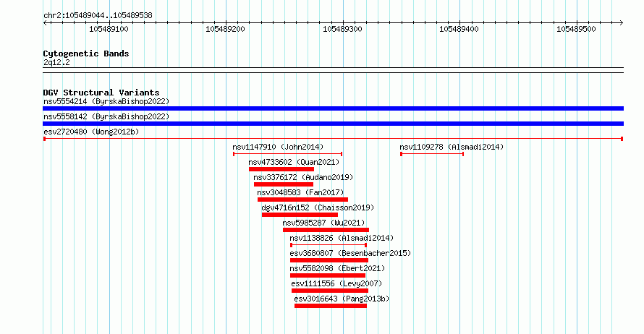Open the nsv5582098 (Ebert2021) label
Image resolution: width=644 pixels, height=334 pixels.
click(337, 268)
